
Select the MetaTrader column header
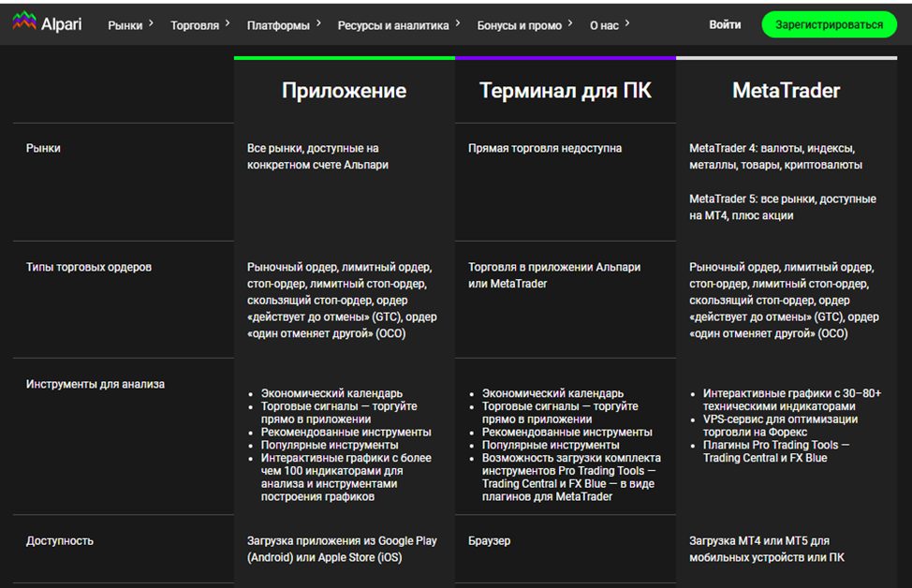pos(787,90)
